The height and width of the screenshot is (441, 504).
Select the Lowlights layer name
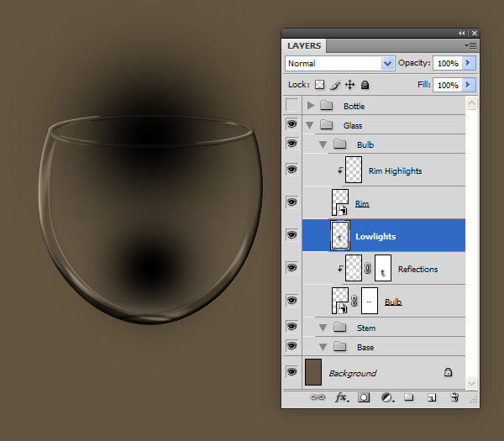(375, 237)
